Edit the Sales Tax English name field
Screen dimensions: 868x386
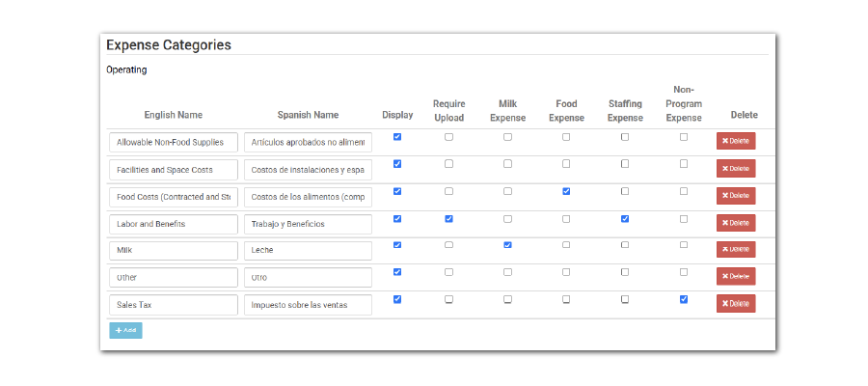pyautogui.click(x=174, y=305)
